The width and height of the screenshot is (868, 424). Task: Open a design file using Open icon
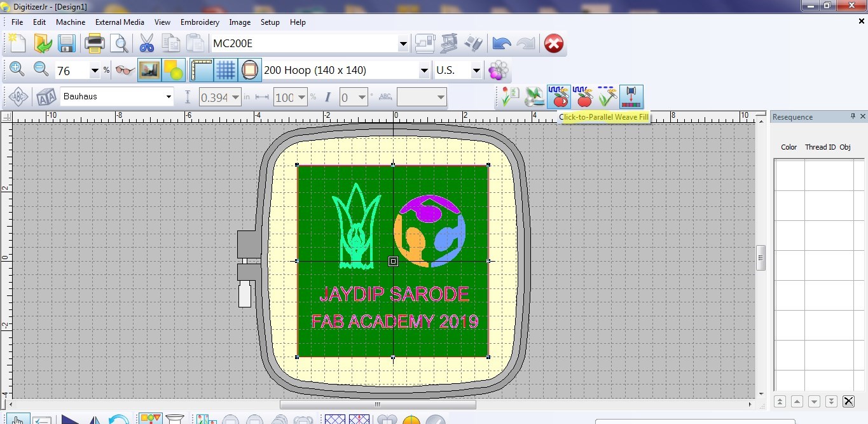(x=43, y=44)
